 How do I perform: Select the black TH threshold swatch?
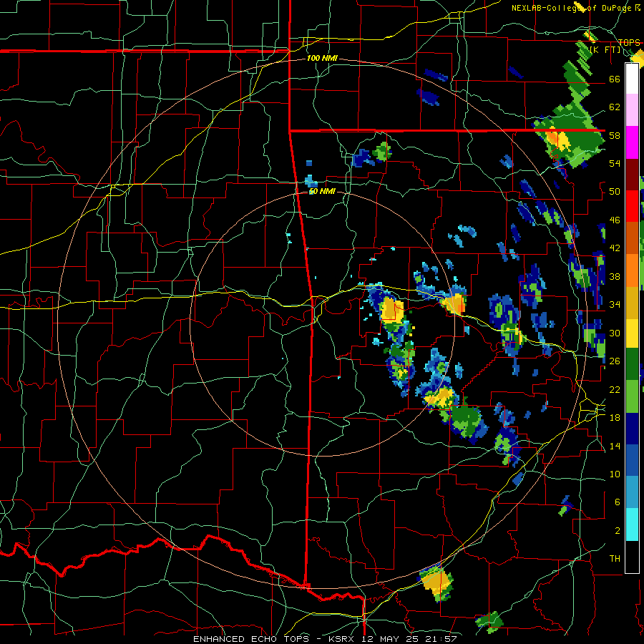pyautogui.click(x=632, y=557)
